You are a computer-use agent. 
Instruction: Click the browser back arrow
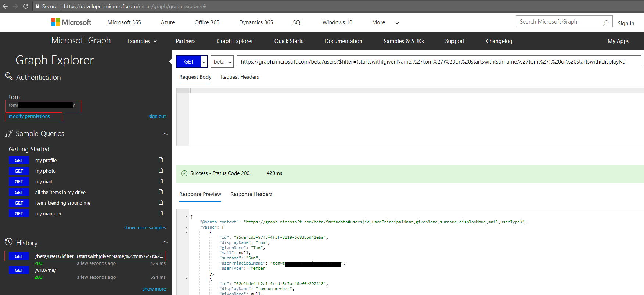[x=5, y=6]
